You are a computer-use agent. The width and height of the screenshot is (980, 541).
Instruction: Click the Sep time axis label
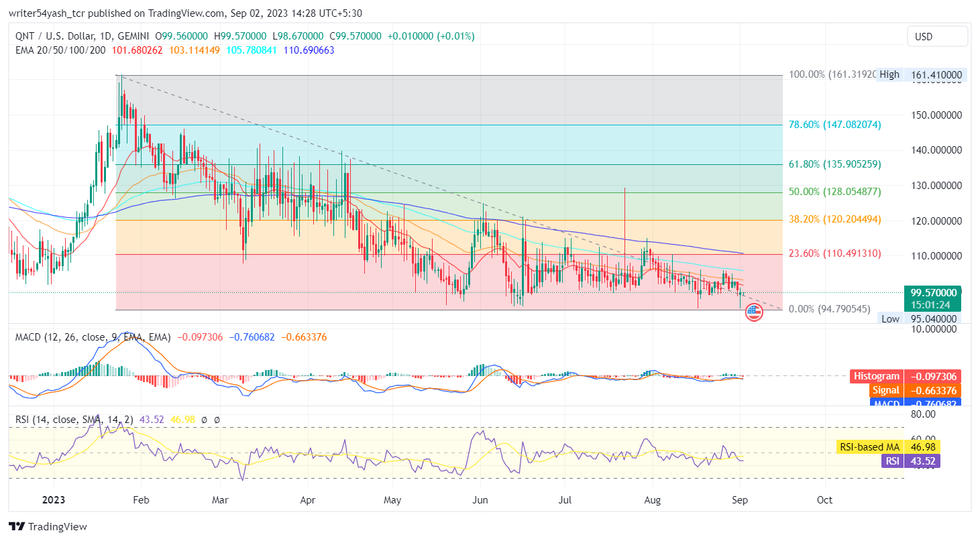[740, 500]
